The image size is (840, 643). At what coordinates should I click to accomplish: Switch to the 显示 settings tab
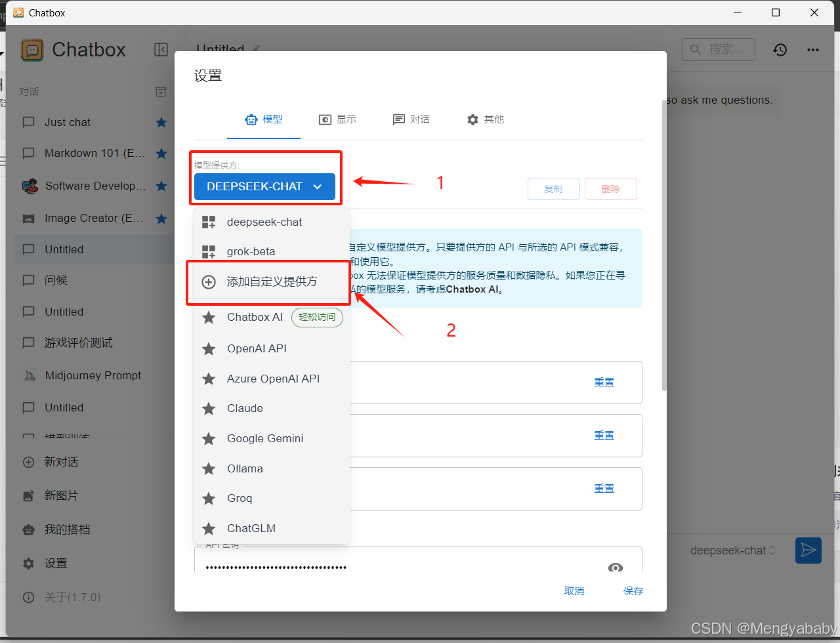click(337, 119)
